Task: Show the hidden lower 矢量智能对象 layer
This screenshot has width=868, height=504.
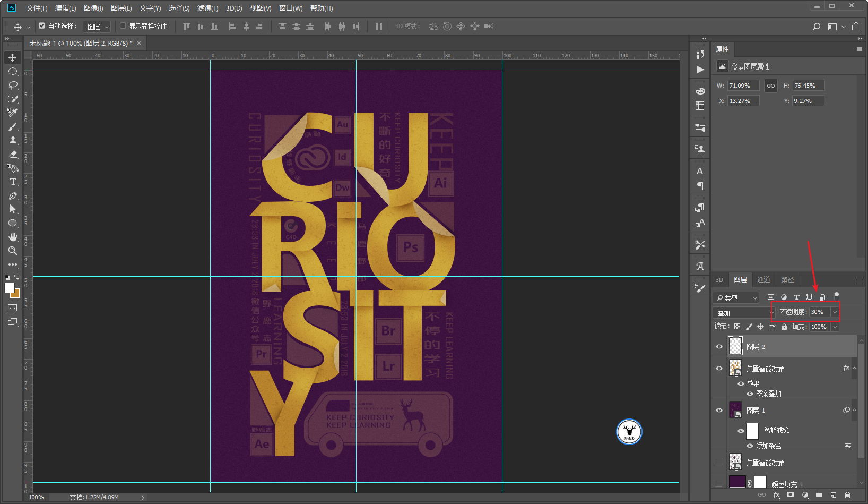Action: point(719,462)
